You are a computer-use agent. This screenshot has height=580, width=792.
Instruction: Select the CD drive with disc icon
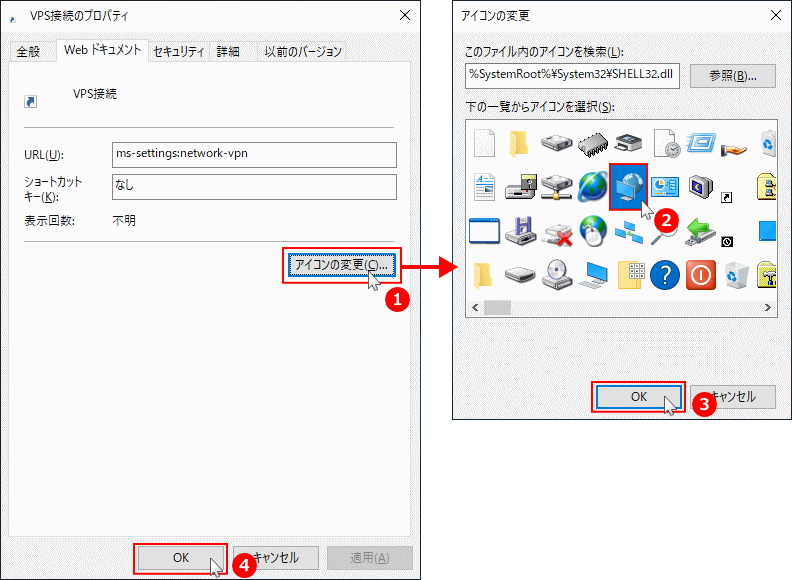(x=557, y=275)
